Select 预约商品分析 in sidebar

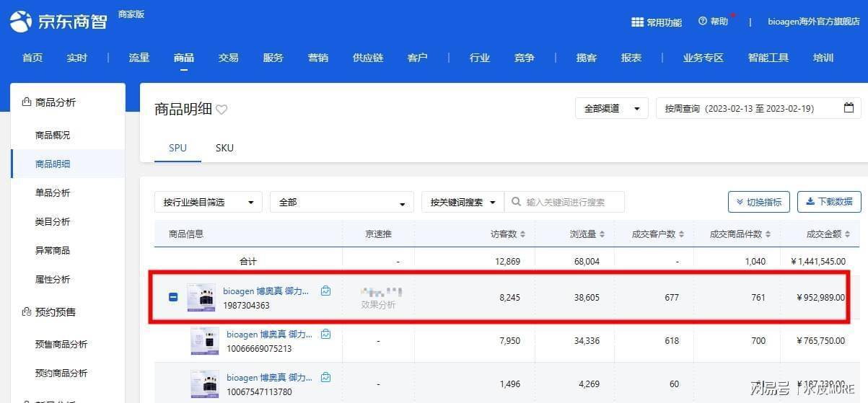[61, 373]
